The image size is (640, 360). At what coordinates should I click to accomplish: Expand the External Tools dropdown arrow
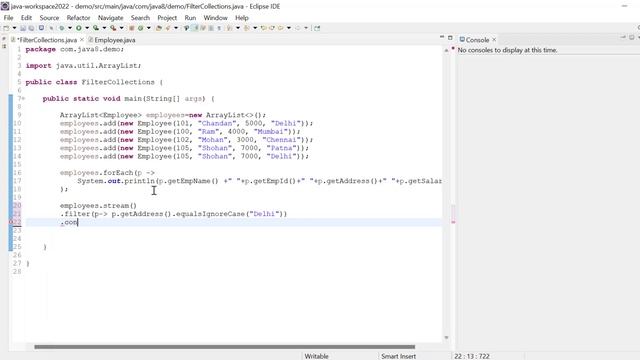pyautogui.click(x=121, y=28)
